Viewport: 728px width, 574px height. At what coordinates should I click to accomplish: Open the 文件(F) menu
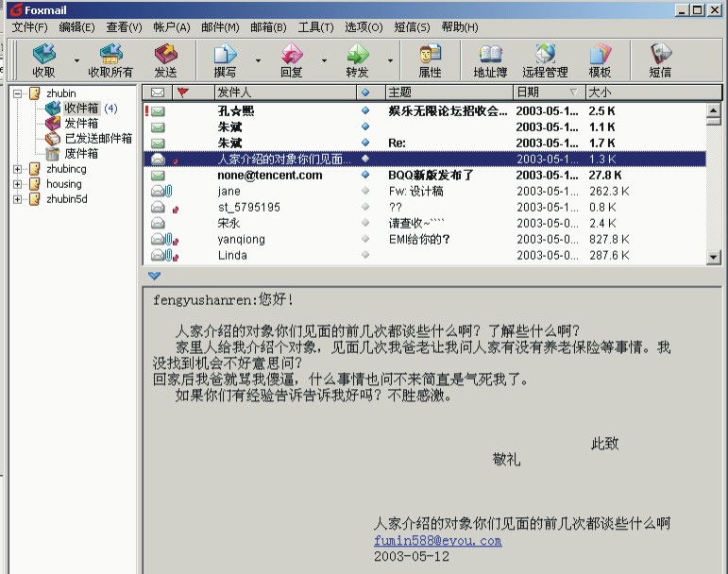tap(29, 27)
